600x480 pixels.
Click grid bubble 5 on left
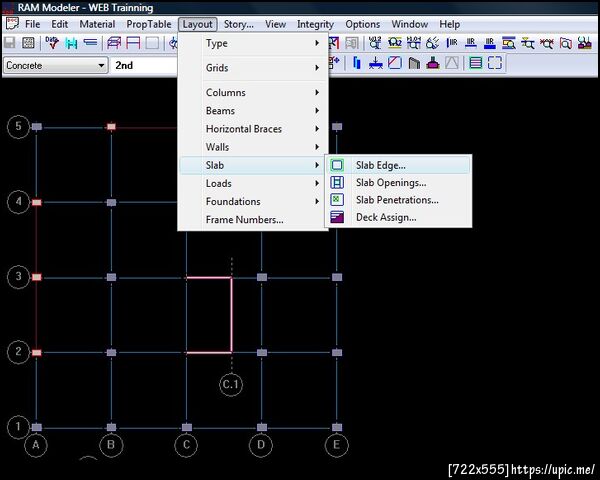point(18,126)
